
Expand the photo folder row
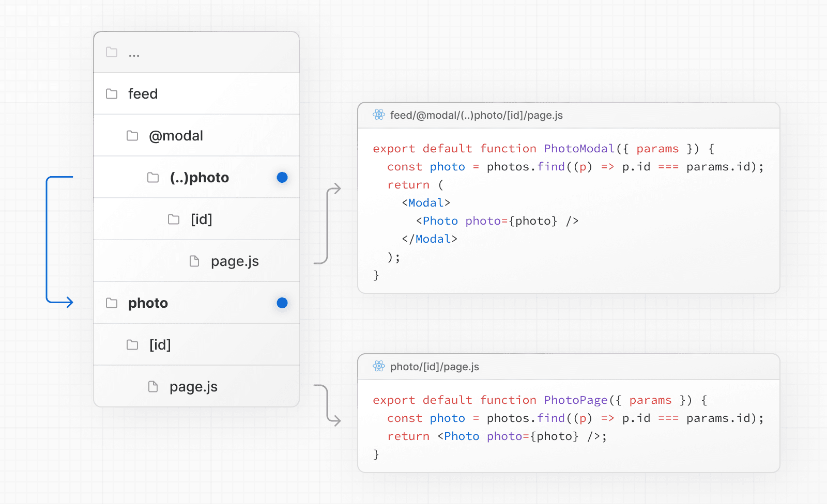pyautogui.click(x=148, y=303)
